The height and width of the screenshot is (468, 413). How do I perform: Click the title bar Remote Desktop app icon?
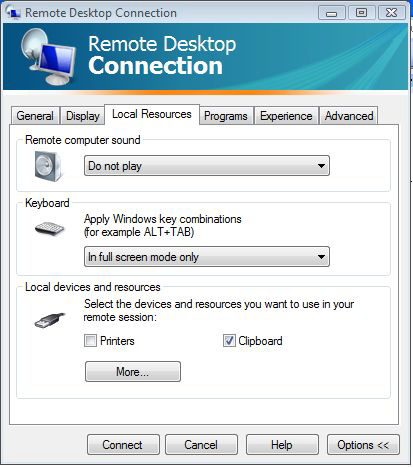click(x=13, y=12)
